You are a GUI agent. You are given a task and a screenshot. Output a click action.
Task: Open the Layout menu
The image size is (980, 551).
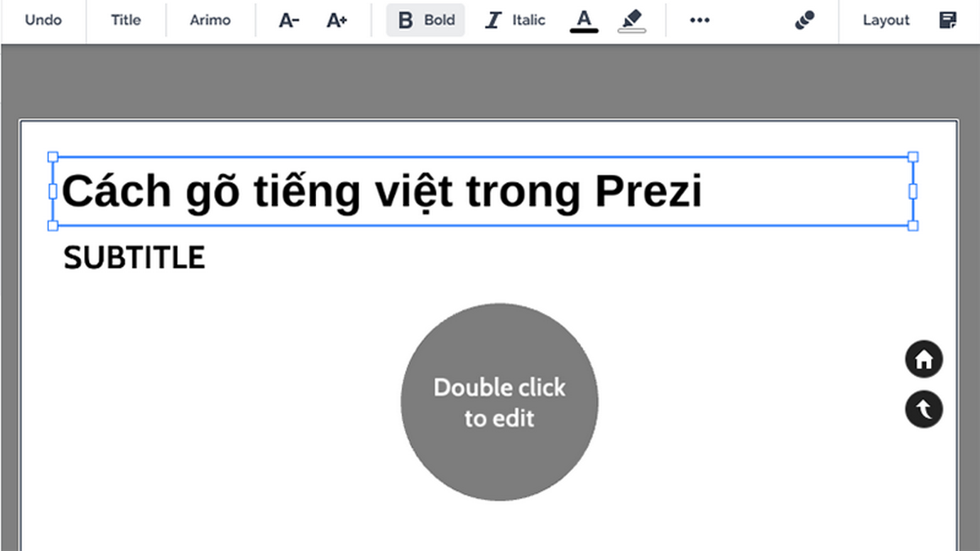[886, 20]
